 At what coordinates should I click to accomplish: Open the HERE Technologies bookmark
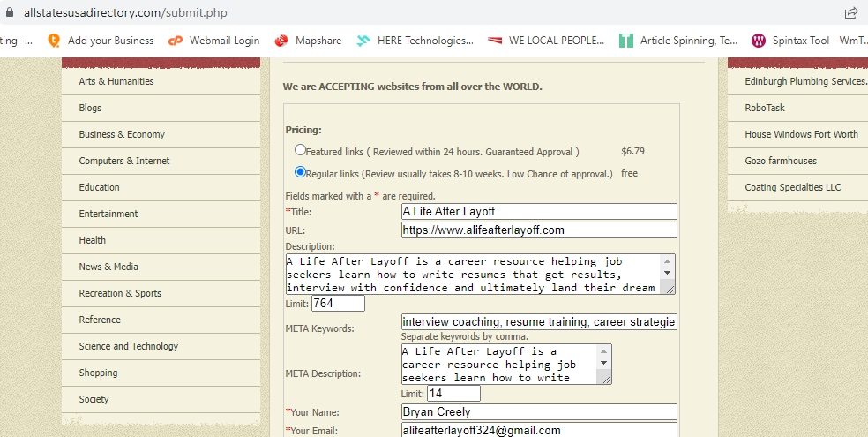pos(415,41)
